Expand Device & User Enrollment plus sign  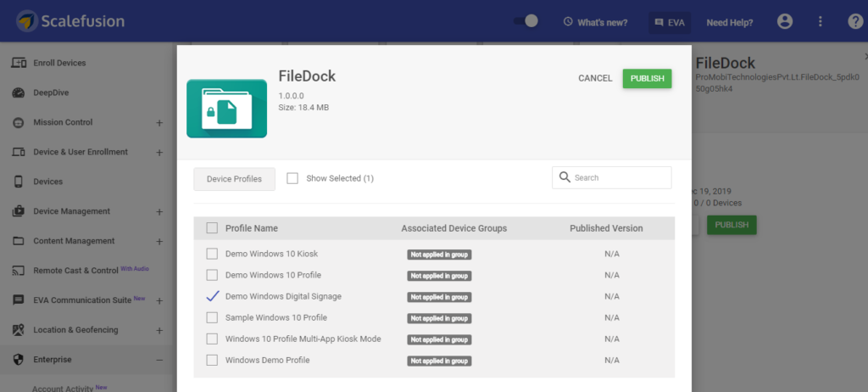point(159,153)
